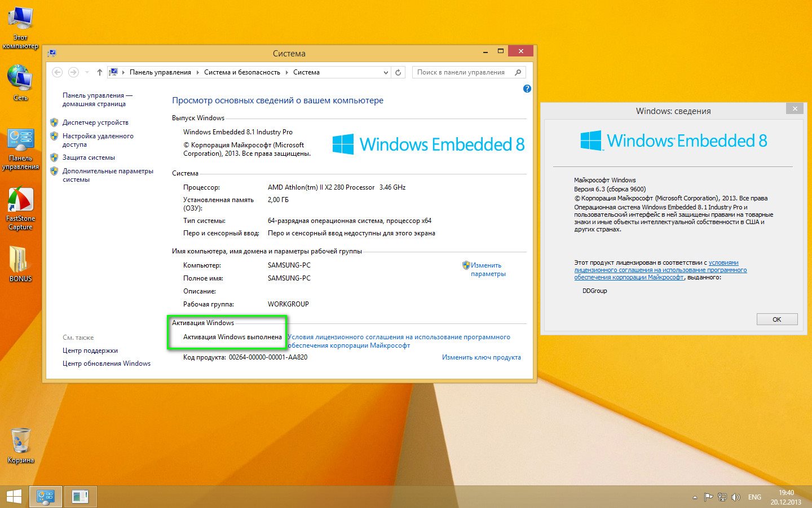Viewport: 812px width, 508px height.
Task: Click the Система window title icon
Action: [x=52, y=53]
